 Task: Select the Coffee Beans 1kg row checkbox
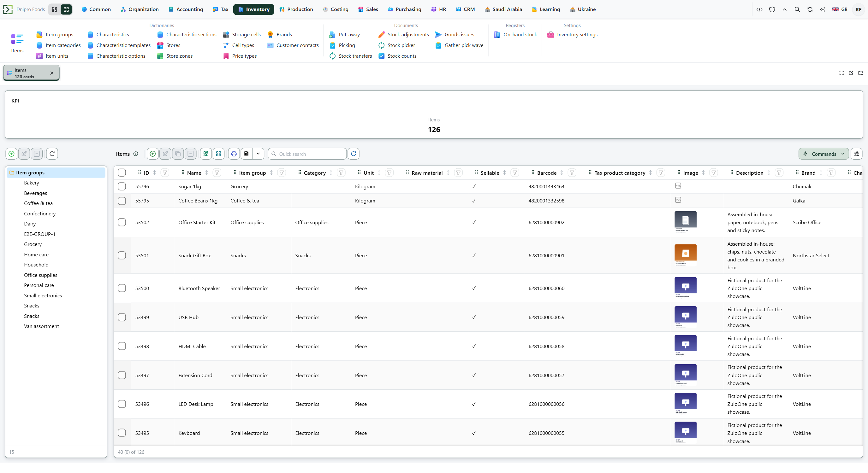pos(122,201)
